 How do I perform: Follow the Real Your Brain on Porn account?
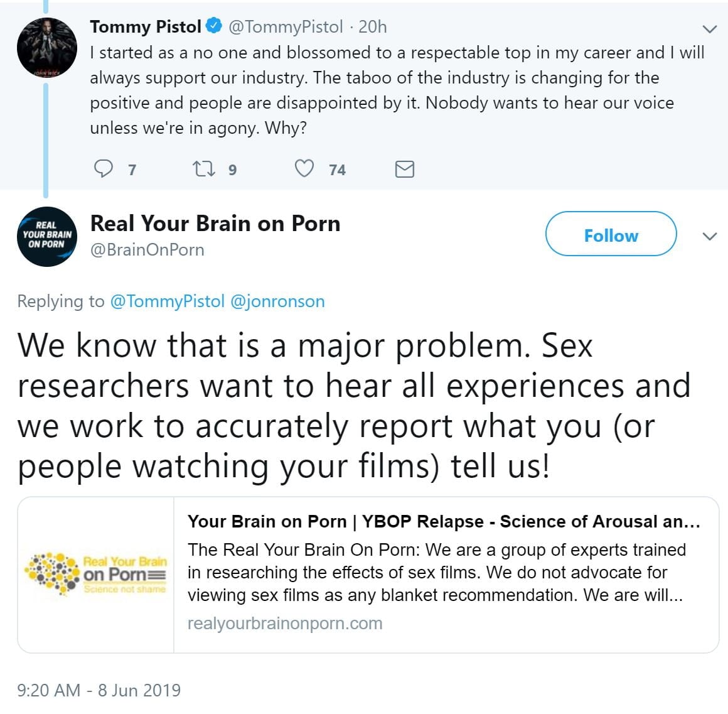click(x=611, y=234)
